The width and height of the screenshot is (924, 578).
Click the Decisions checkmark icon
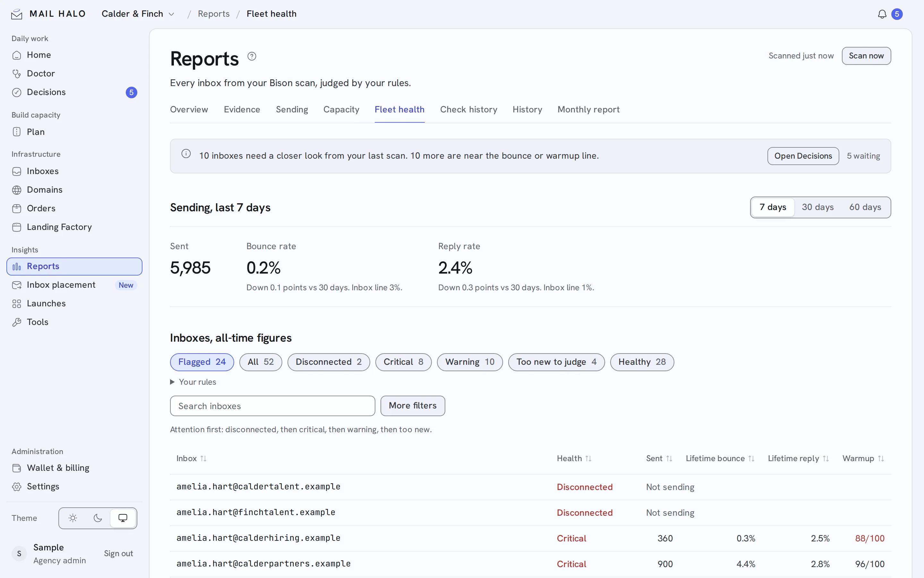click(16, 92)
